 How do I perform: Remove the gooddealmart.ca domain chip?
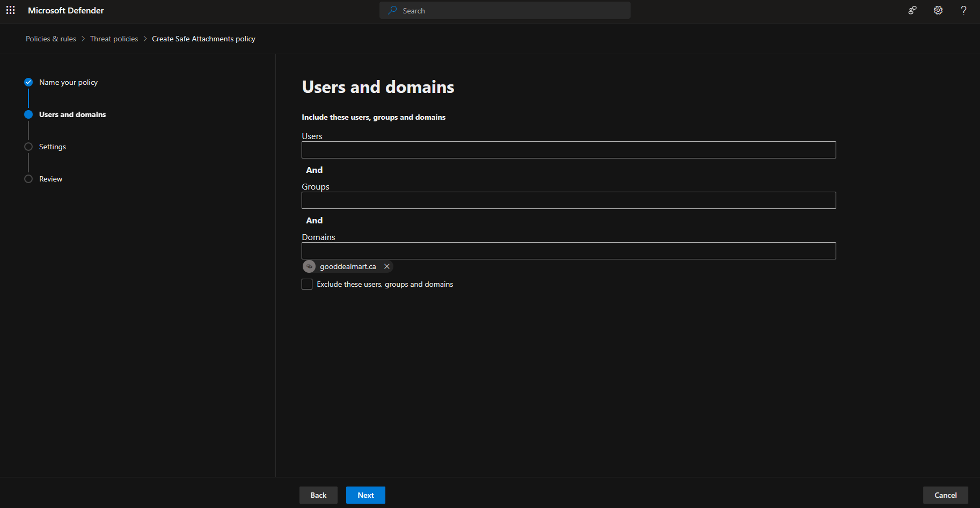(x=386, y=266)
